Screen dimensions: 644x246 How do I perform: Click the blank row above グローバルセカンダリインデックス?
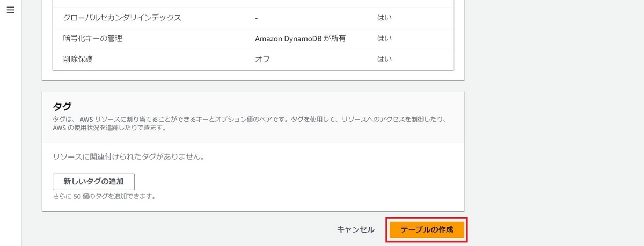(253, 3)
